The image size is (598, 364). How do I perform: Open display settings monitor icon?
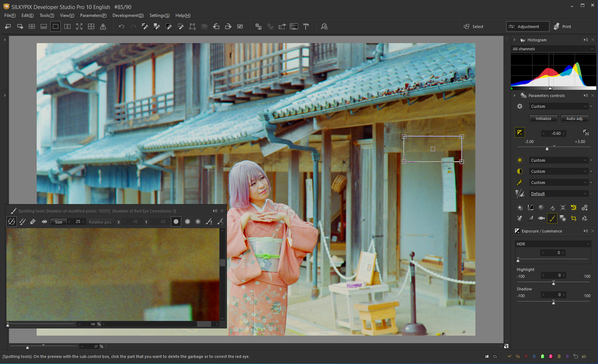click(x=294, y=27)
